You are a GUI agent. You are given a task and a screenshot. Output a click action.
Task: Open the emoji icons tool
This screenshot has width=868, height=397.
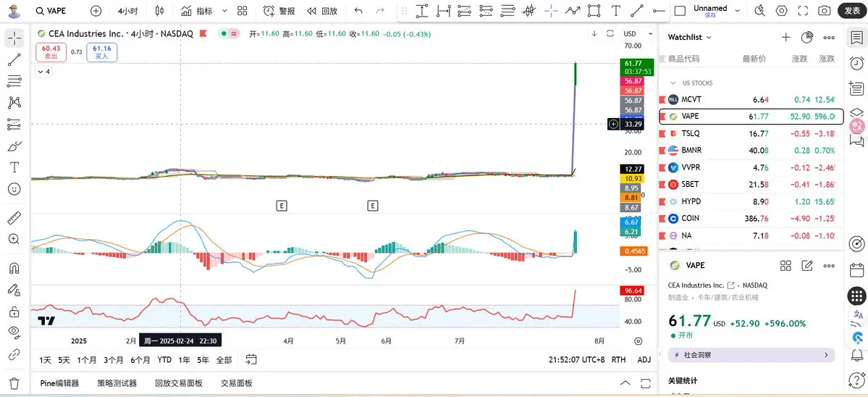pyautogui.click(x=14, y=189)
